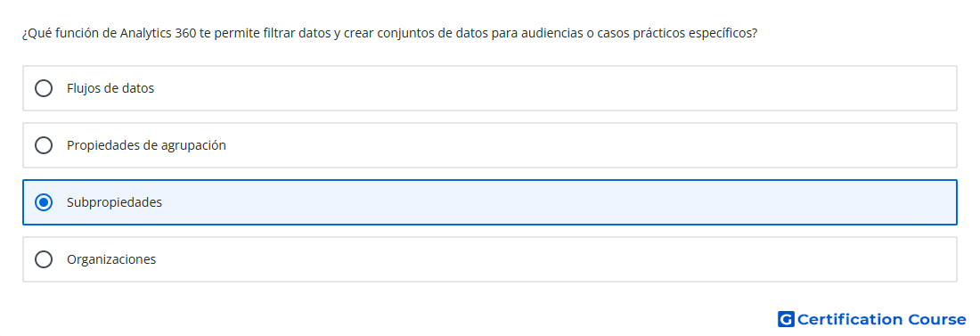Select the Flujos de datos radio button
The image size is (980, 336).
pos(44,88)
